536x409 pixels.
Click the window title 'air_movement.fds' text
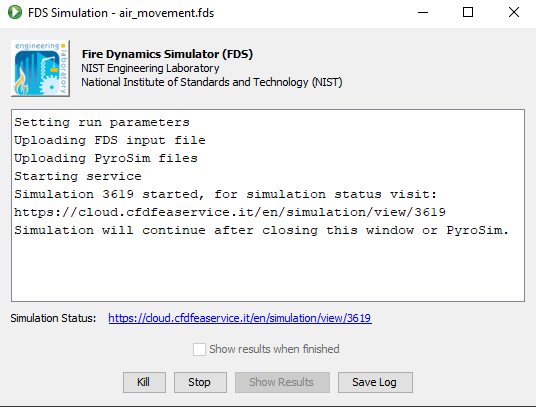click(166, 13)
